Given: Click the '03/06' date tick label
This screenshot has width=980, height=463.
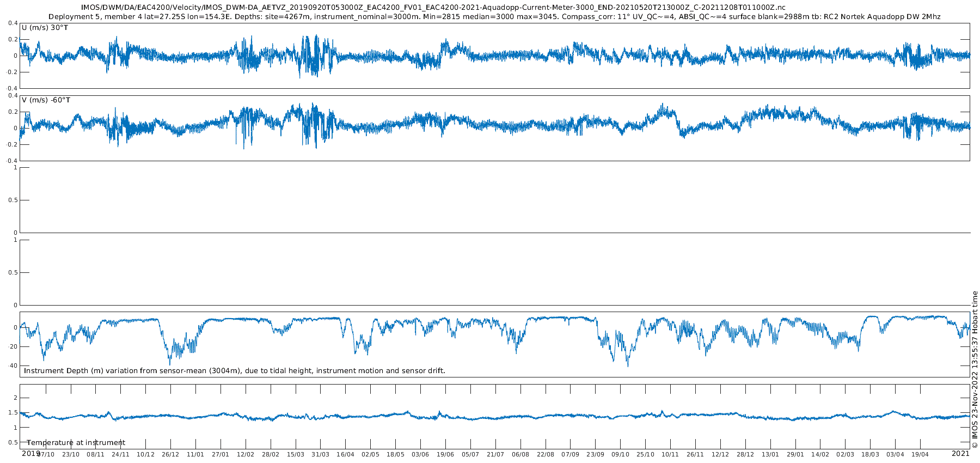Looking at the screenshot, I should click(420, 454).
